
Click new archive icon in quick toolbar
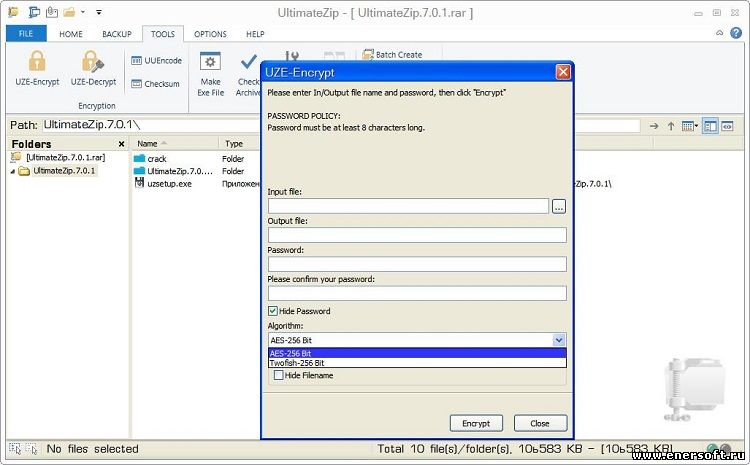[34, 12]
